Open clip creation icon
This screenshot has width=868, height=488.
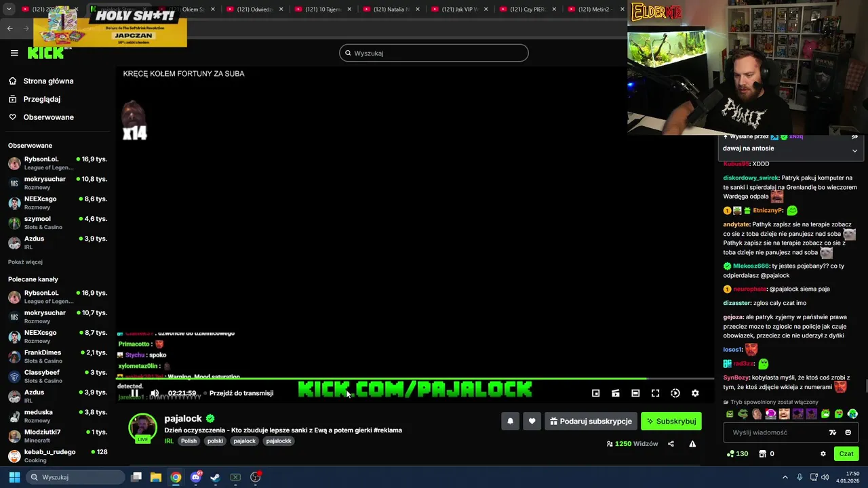(616, 393)
